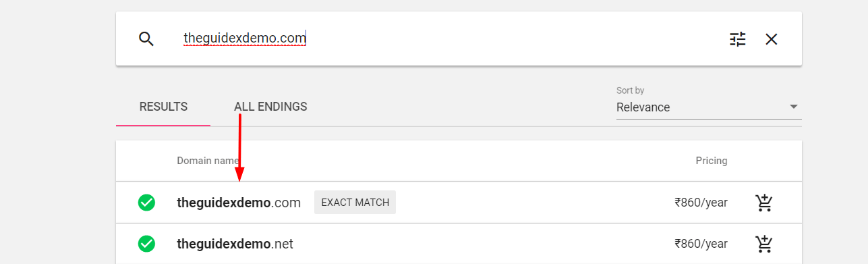Expand the Sort by dropdown arrow
The width and height of the screenshot is (868, 264).
point(794,107)
